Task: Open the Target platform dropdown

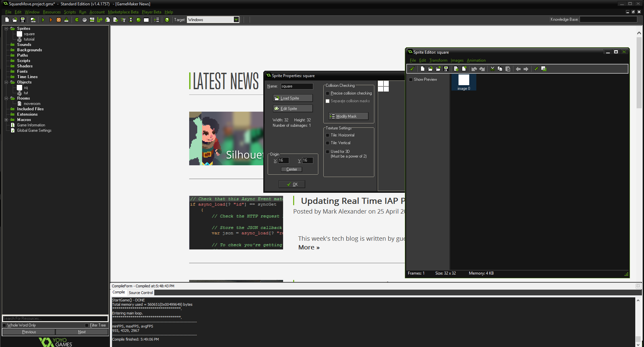Action: coord(236,19)
